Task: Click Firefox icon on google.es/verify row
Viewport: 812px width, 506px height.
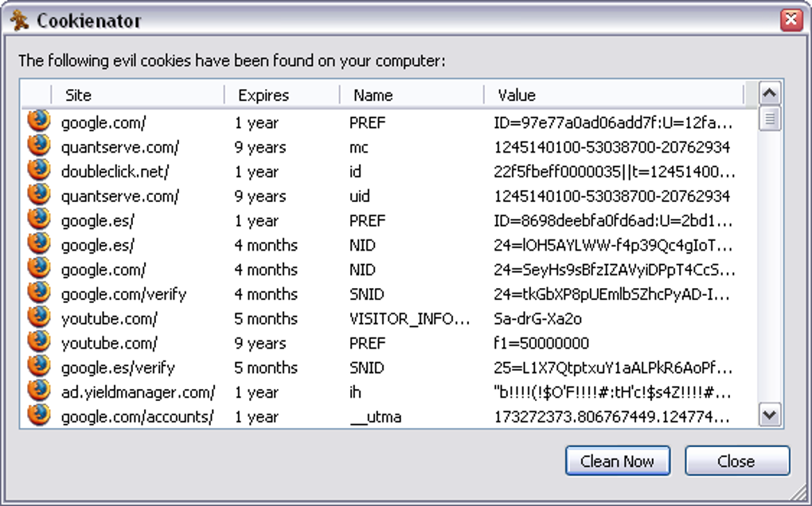Action: [x=39, y=366]
